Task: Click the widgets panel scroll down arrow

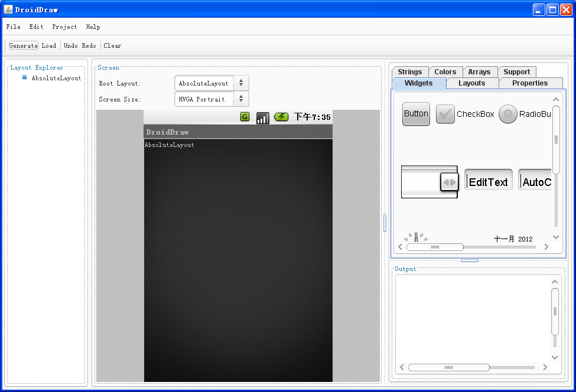Action: point(556,237)
